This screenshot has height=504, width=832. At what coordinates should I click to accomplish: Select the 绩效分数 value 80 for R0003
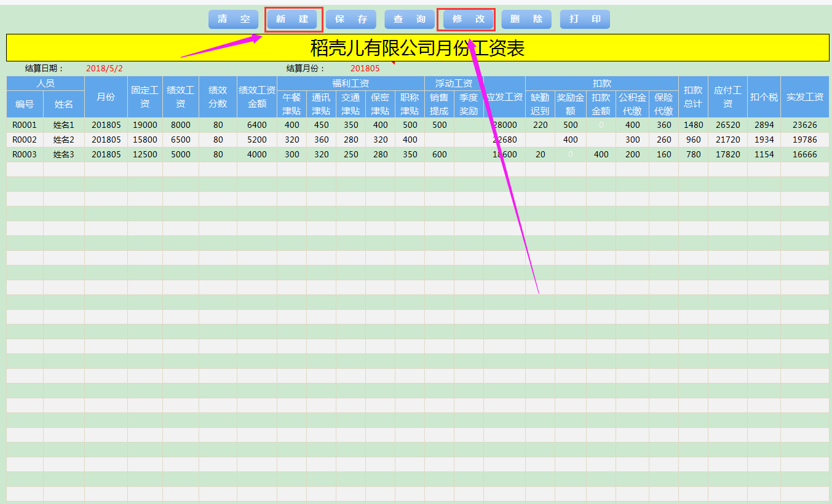(x=218, y=154)
